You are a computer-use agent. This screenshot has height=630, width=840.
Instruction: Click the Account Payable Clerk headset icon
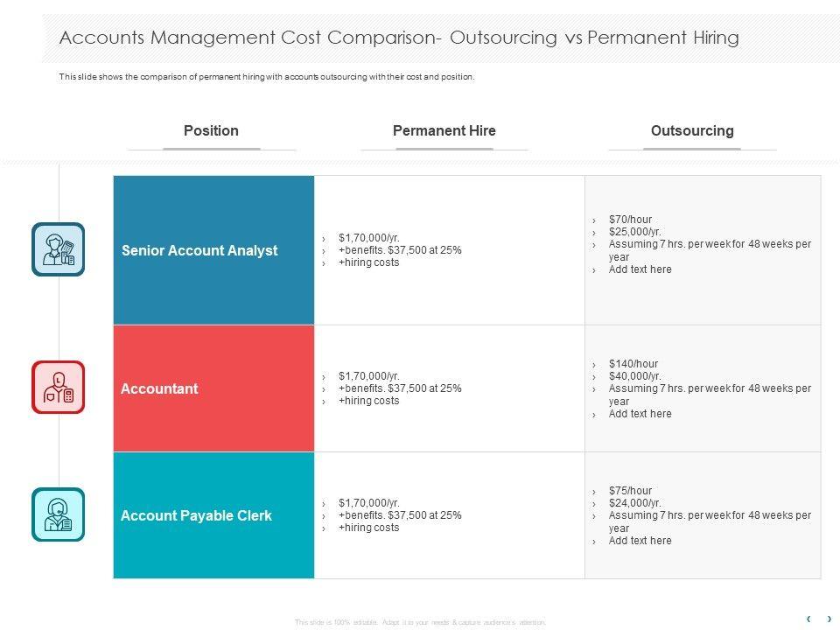point(59,514)
